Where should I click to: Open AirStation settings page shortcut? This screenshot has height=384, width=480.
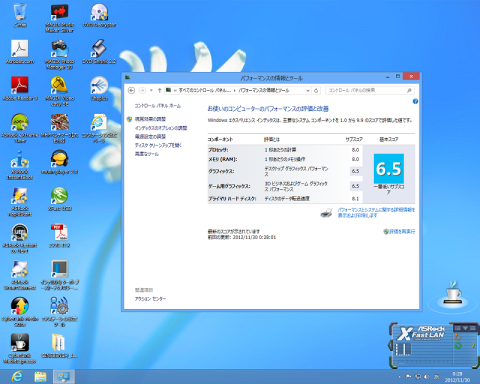(x=99, y=128)
